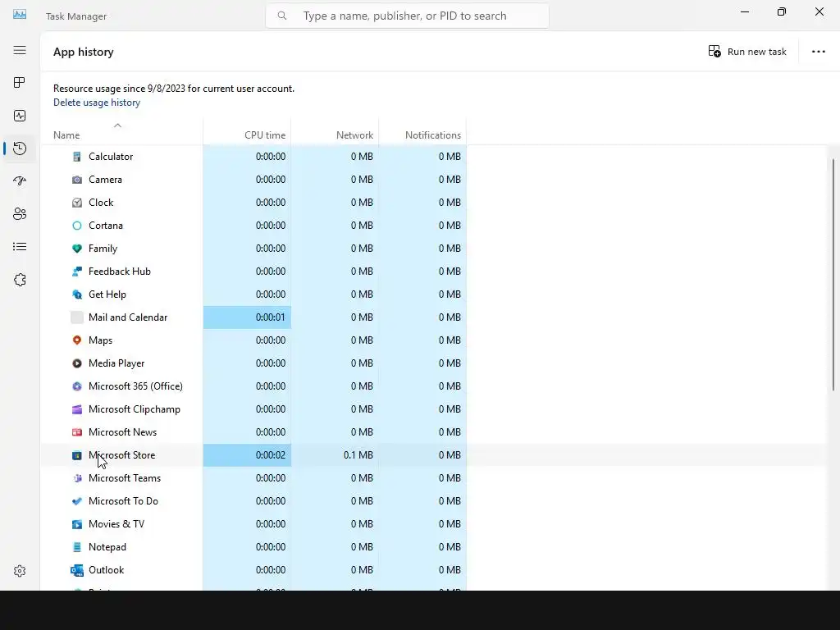
Task: Click the Movies & TV icon
Action: tap(77, 524)
